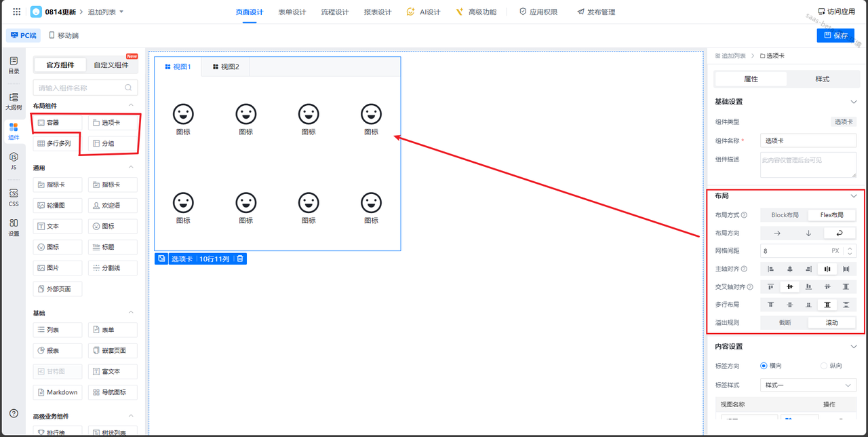868x437 pixels.
Task: Select the 横向 label direction radio button
Action: pos(764,366)
